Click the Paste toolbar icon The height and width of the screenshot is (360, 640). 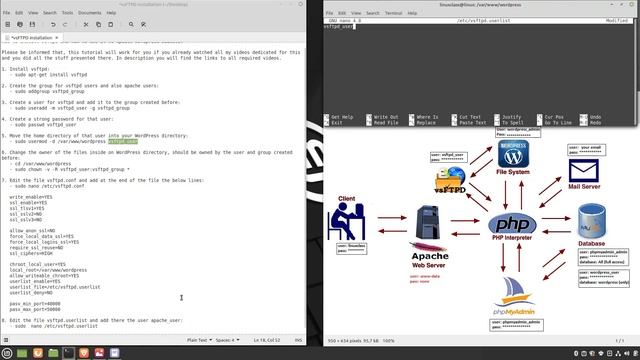pos(111,24)
